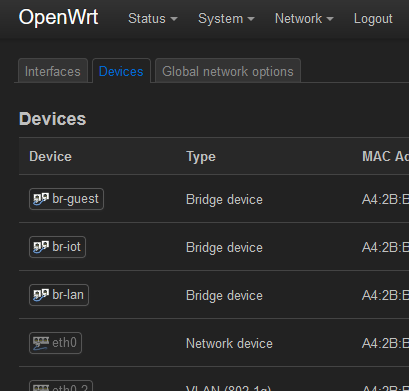This screenshot has width=409, height=391.
Task: Click the br-lan device badge
Action: point(59,295)
